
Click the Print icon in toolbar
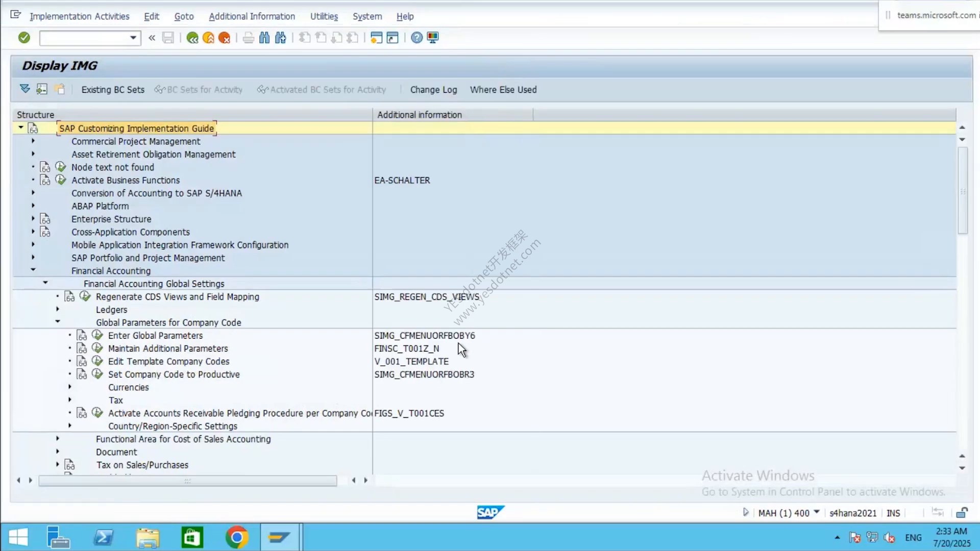coord(249,38)
